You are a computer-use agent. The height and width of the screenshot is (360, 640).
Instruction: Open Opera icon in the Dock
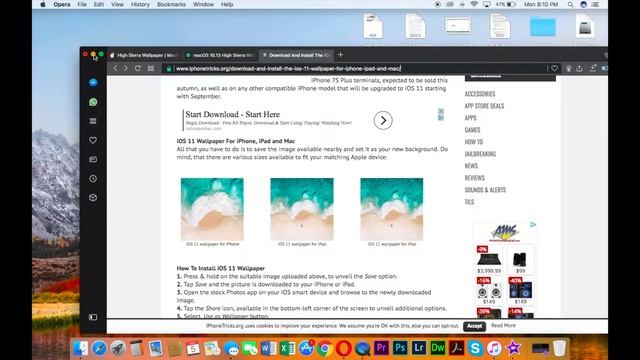pos(344,348)
